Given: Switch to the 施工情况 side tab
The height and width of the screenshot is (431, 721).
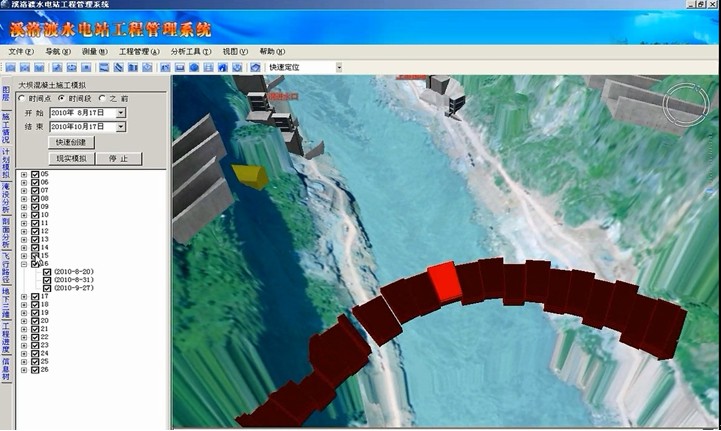Looking at the screenshot, I should (x=6, y=128).
